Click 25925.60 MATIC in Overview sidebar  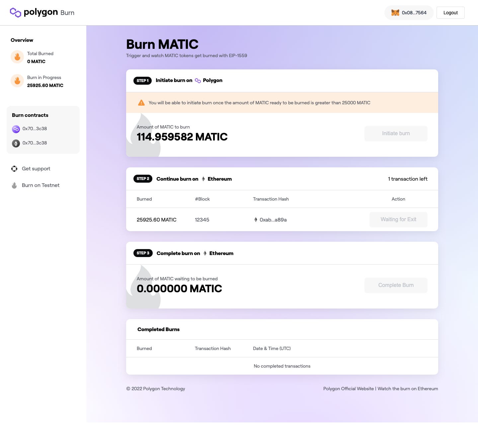pos(45,85)
